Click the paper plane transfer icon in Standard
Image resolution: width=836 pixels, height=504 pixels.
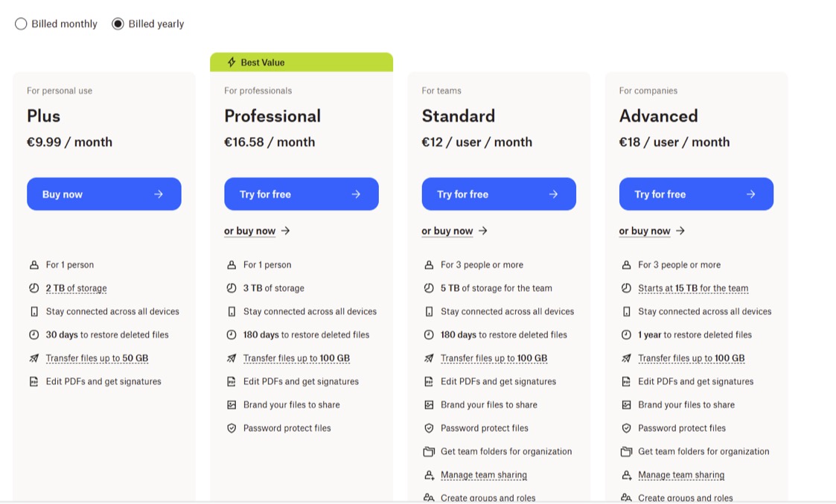(x=428, y=358)
